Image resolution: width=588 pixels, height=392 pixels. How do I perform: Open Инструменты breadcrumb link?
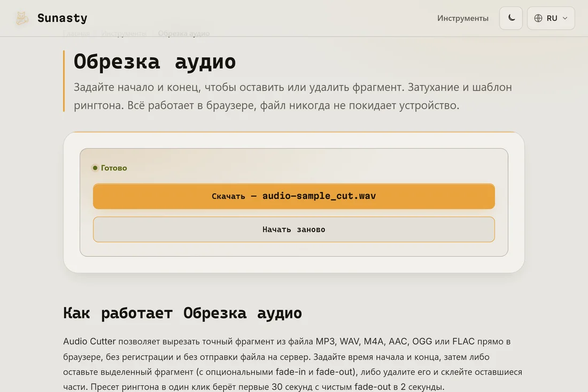pos(124,33)
